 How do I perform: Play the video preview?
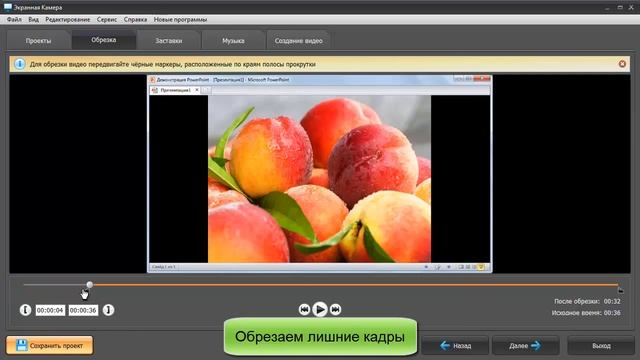(x=320, y=310)
